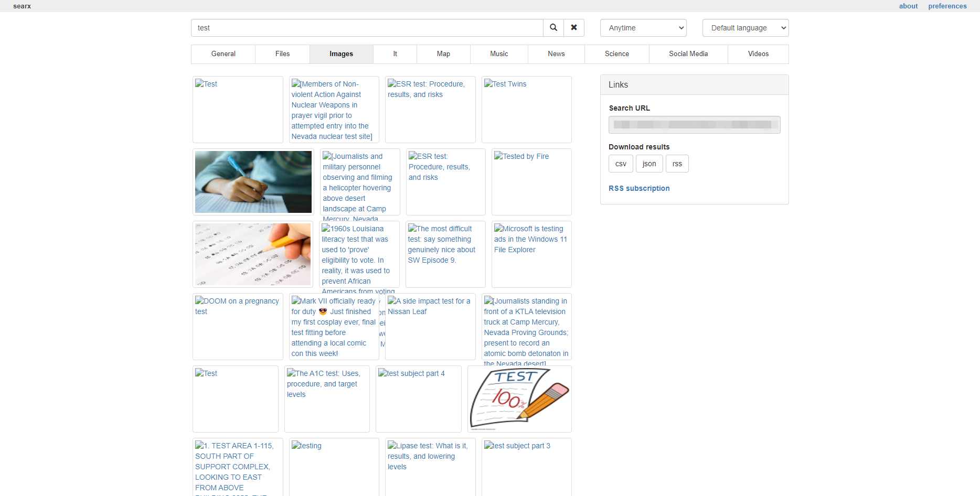Open the RSS subscription link
Screen dimensions: 980x496
tap(639, 188)
